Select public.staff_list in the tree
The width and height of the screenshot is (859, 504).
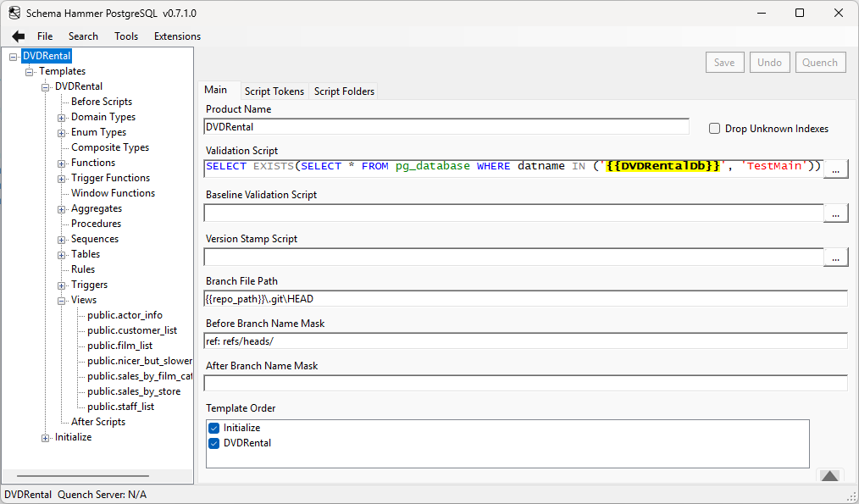(120, 406)
